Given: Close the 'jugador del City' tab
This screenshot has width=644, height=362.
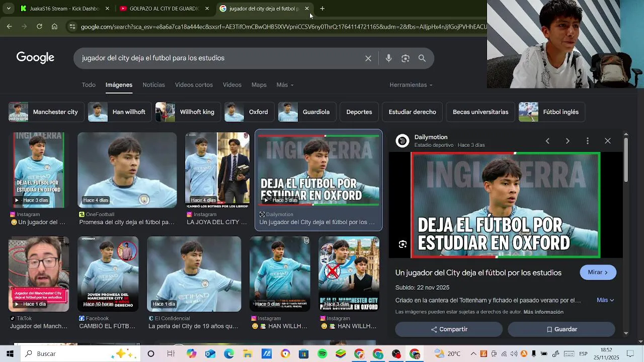Looking at the screenshot, I should click(307, 9).
